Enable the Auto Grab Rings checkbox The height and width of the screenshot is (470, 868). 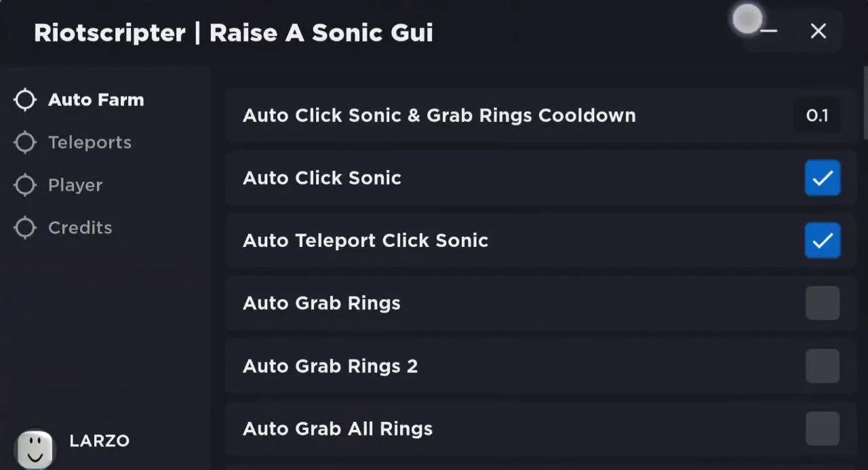point(823,303)
